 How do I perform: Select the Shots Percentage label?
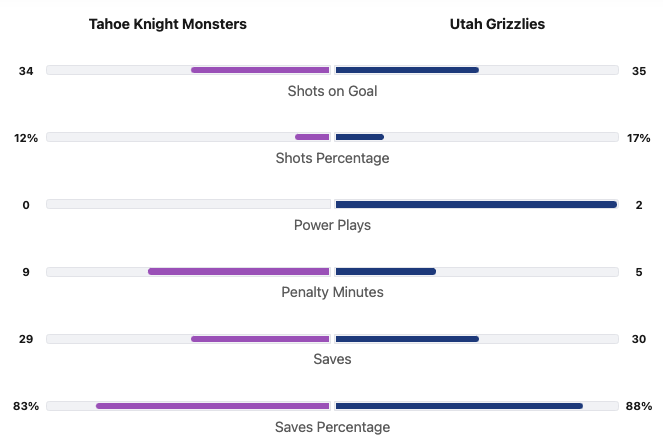[332, 158]
